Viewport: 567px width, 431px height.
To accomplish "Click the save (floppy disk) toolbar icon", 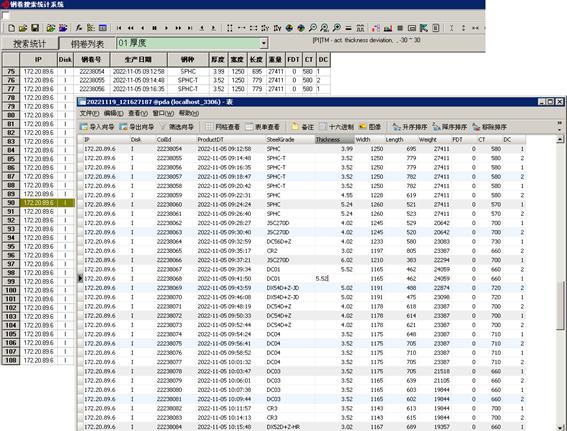I will click(35, 28).
